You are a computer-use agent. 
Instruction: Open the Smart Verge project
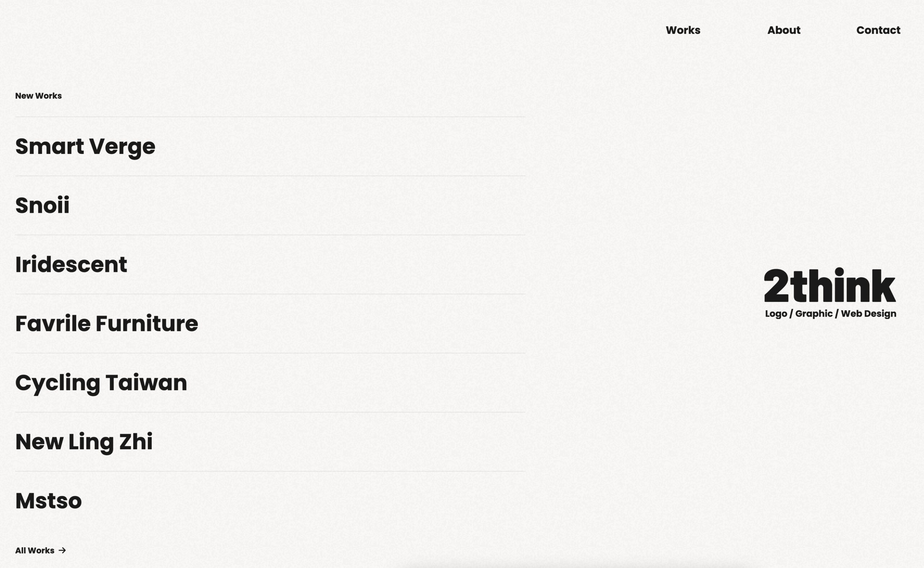point(85,146)
